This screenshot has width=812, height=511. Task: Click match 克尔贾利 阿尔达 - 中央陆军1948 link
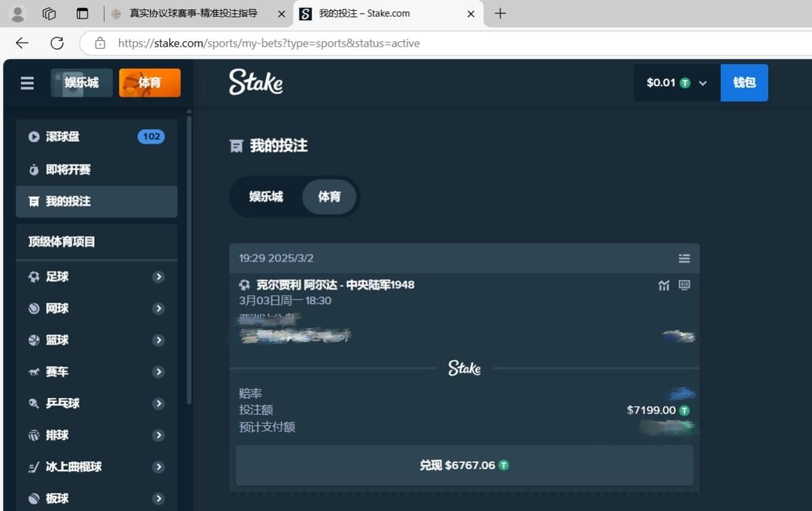(x=336, y=285)
